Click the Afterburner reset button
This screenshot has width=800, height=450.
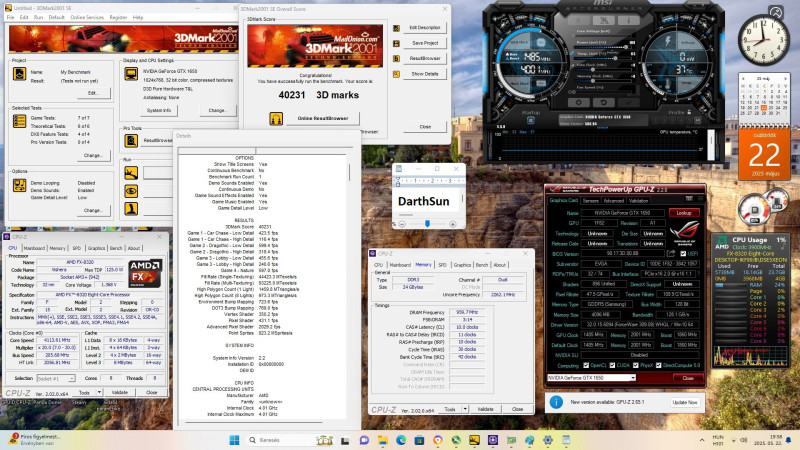(604, 103)
